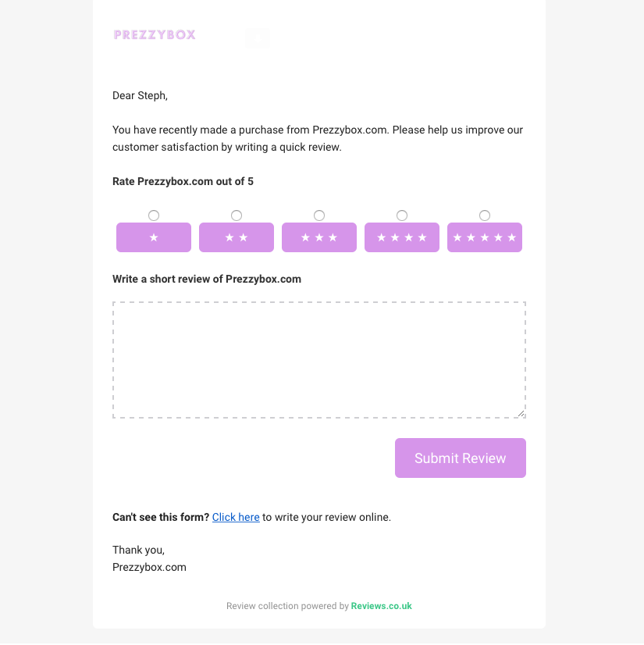The width and height of the screenshot is (644, 645).
Task: Submit the review with Submit Review button
Action: coord(461,458)
